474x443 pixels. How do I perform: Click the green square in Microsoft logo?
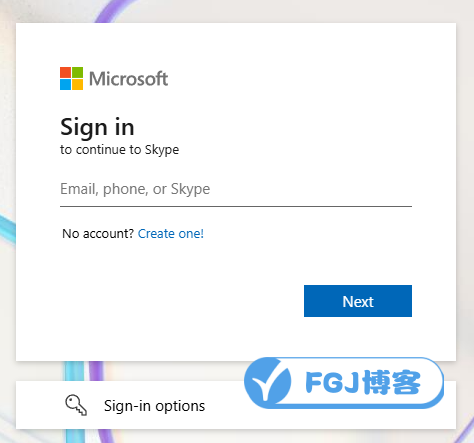click(78, 72)
